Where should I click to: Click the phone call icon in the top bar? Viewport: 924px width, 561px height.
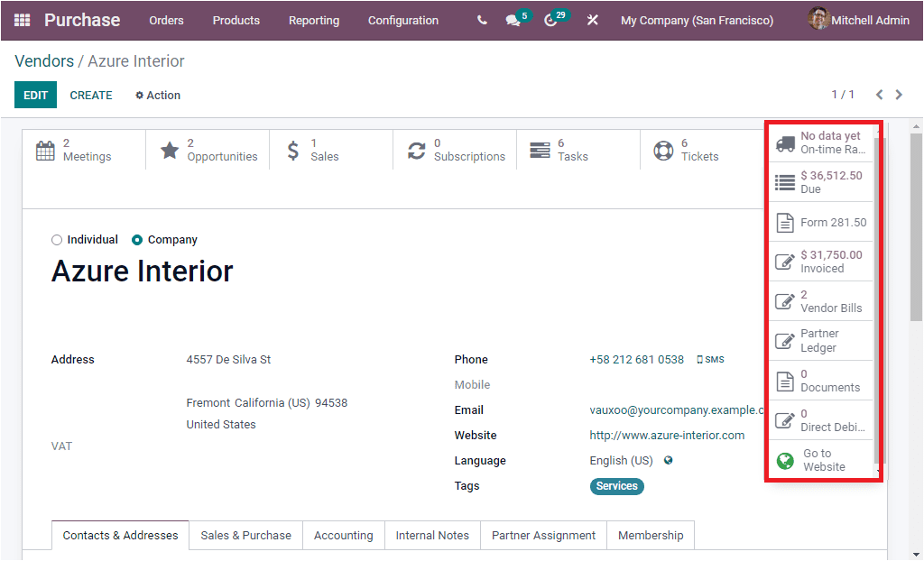click(x=481, y=20)
